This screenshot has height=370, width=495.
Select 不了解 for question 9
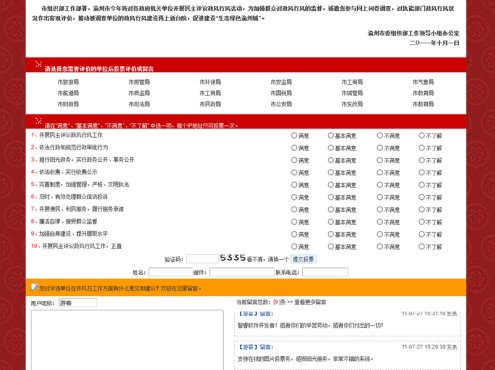click(x=421, y=234)
